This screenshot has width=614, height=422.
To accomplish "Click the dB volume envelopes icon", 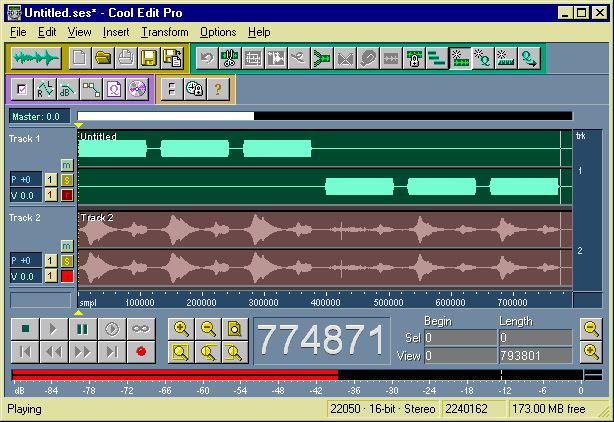I will tap(68, 89).
